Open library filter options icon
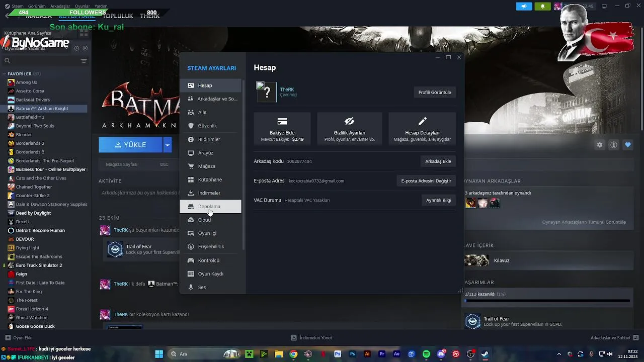 click(84, 61)
